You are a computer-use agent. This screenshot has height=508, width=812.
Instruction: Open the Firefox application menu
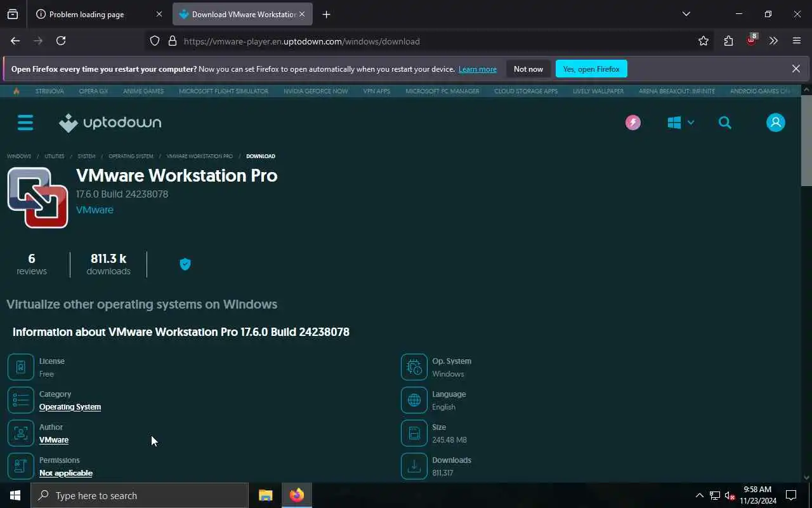click(x=797, y=41)
